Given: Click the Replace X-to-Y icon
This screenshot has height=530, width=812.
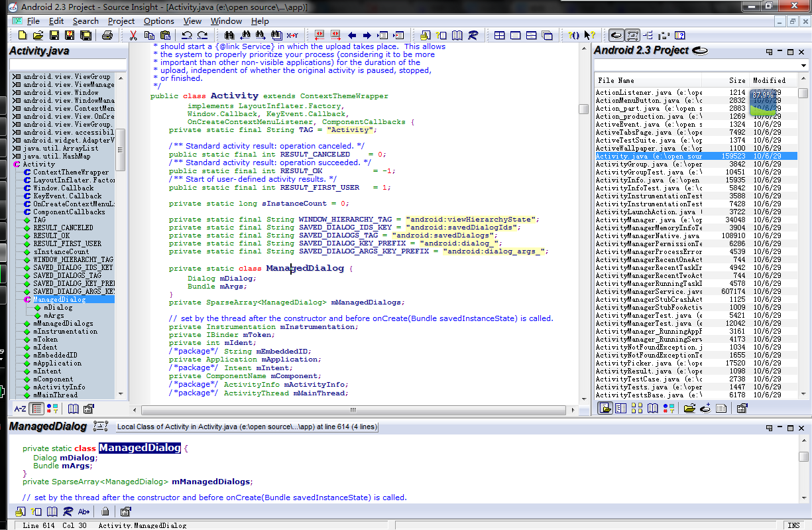Looking at the screenshot, I should tap(292, 35).
